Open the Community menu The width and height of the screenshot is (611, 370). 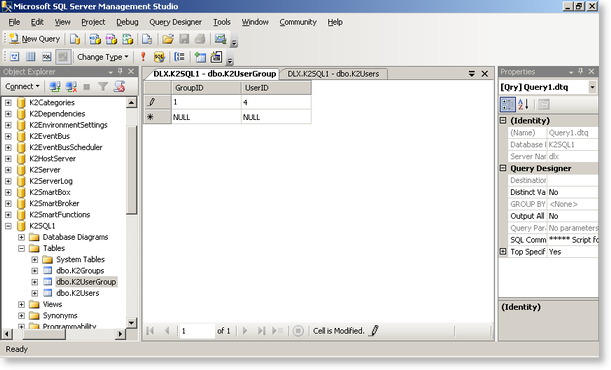[x=298, y=22]
